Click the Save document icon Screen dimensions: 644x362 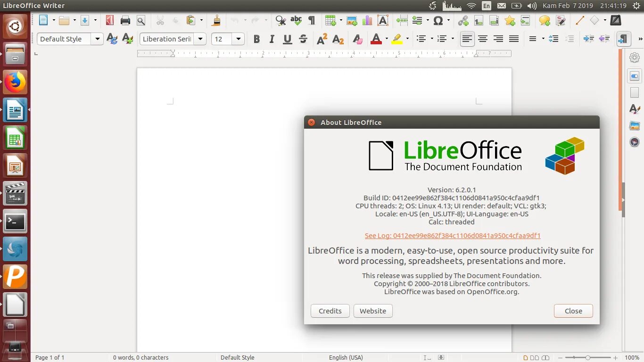click(85, 20)
